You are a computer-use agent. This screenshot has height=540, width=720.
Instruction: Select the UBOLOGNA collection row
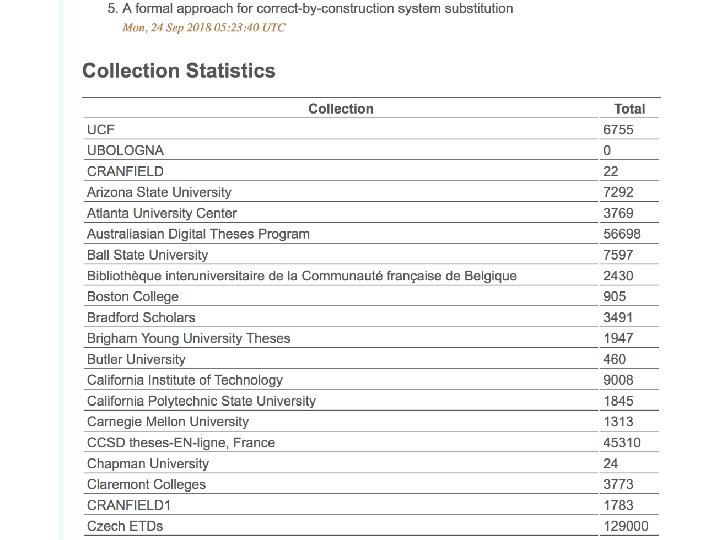tap(371, 150)
